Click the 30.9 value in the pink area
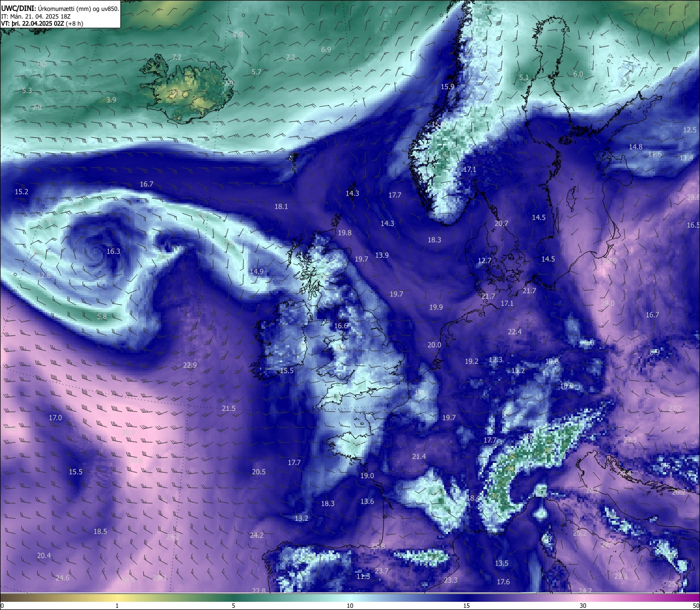Screen dimensions: 700x610 click(x=128, y=433)
